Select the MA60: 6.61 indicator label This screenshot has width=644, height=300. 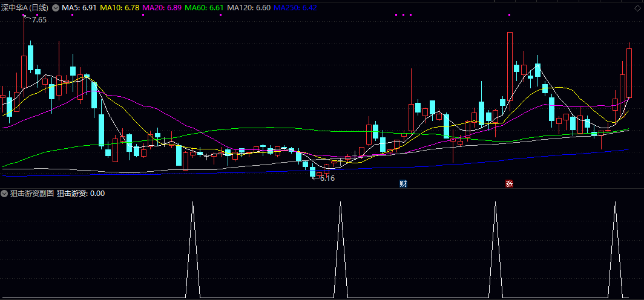coord(204,7)
